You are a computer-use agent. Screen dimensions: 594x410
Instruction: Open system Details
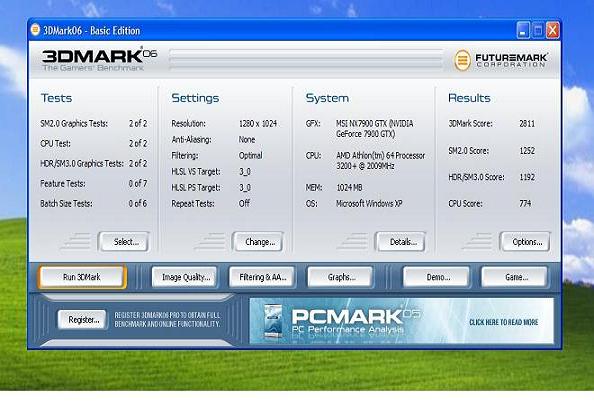pyautogui.click(x=401, y=242)
